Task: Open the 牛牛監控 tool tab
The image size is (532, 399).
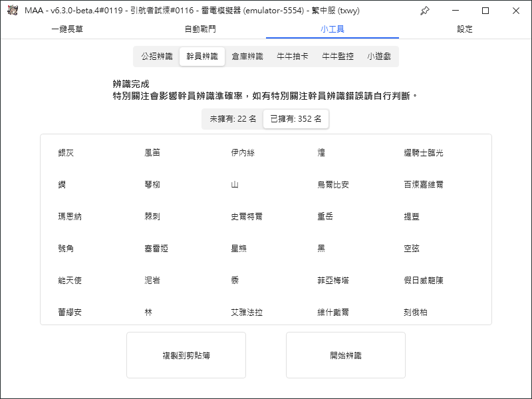Action: 338,57
